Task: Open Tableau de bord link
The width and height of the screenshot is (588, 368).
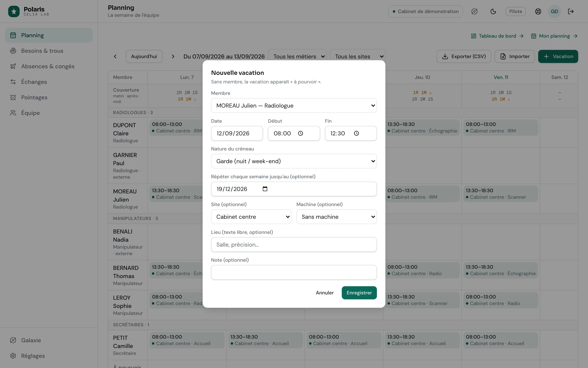Action: pos(497,36)
